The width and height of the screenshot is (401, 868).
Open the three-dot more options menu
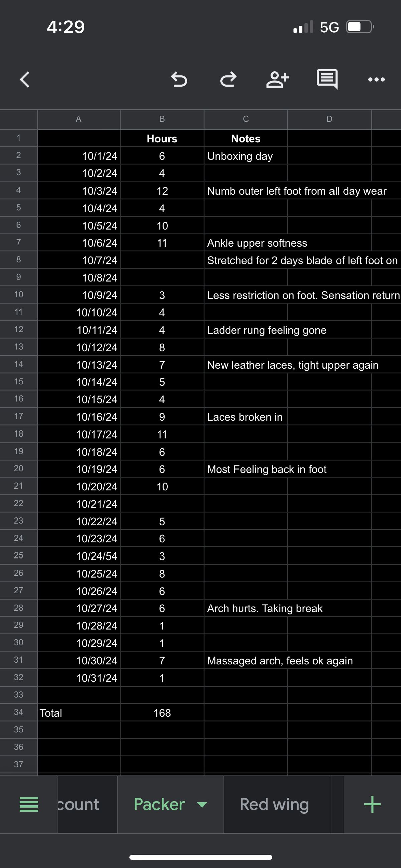coord(376,80)
